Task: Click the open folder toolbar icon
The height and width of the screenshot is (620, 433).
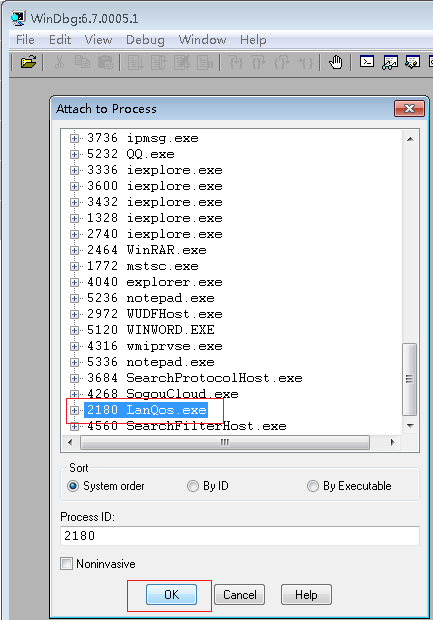Action: [28, 62]
